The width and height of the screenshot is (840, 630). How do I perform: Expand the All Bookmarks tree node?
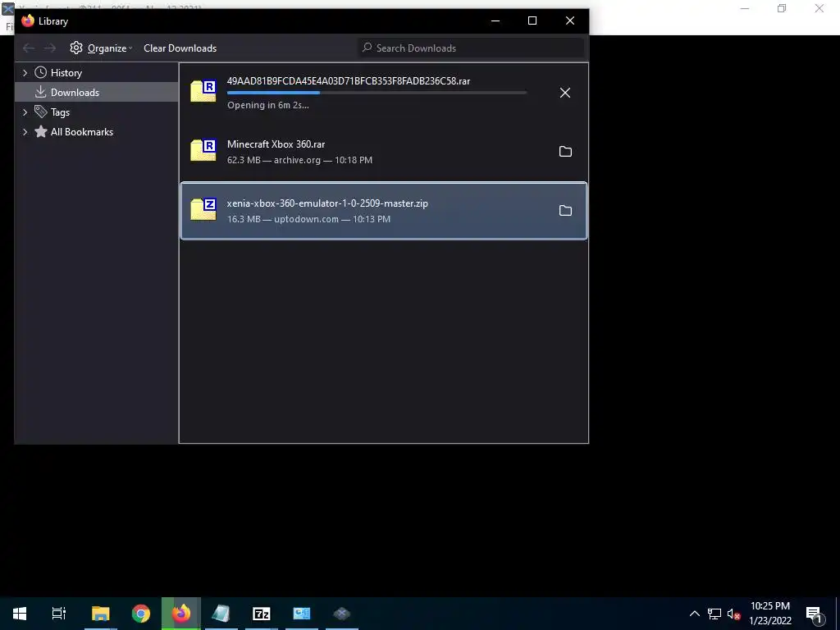[25, 132]
